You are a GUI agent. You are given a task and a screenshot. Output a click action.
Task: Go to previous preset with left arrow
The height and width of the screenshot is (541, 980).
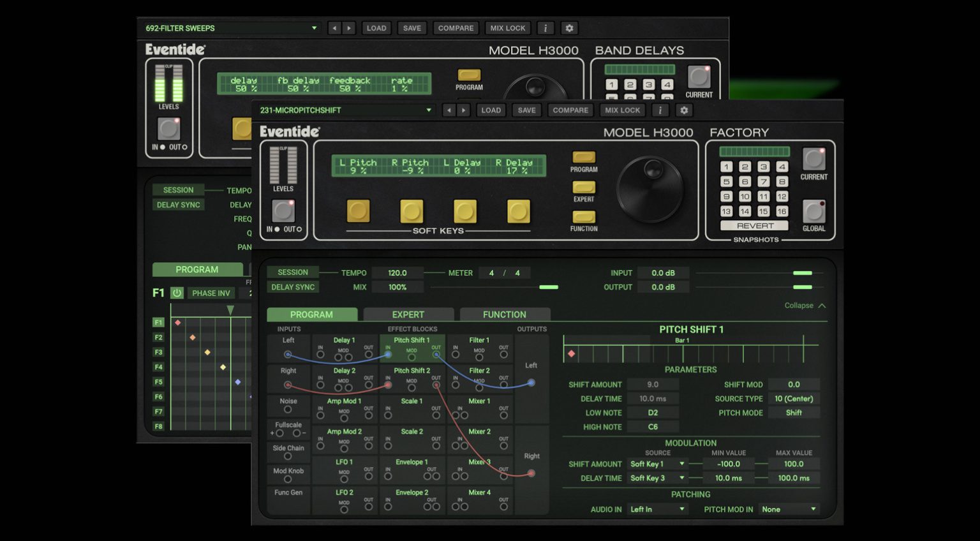point(449,110)
